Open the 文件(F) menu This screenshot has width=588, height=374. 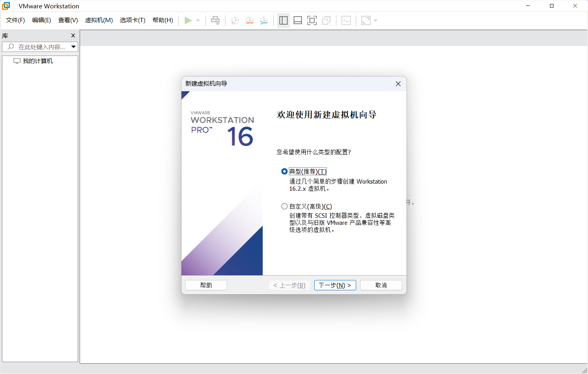click(15, 20)
